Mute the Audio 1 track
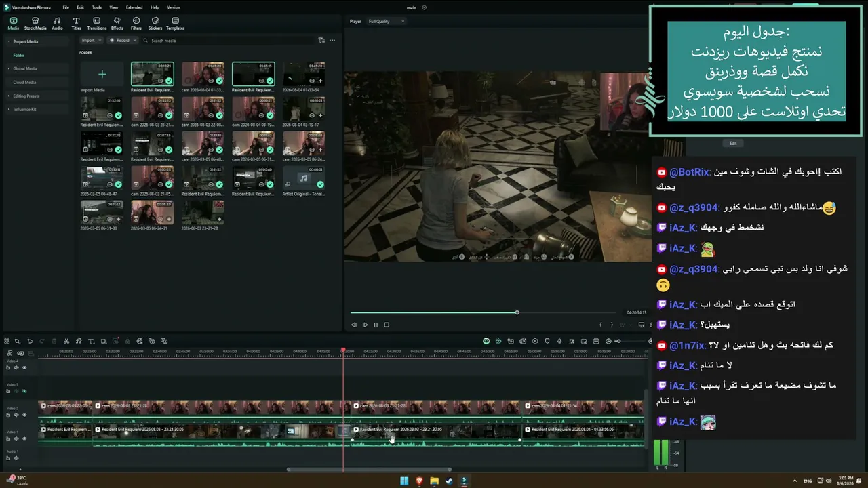This screenshot has height=488, width=868. pos(17,457)
